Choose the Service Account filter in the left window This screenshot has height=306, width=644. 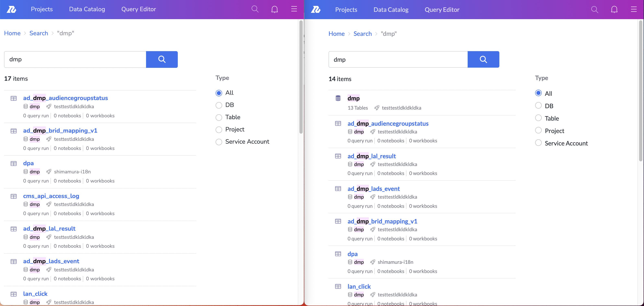click(219, 142)
